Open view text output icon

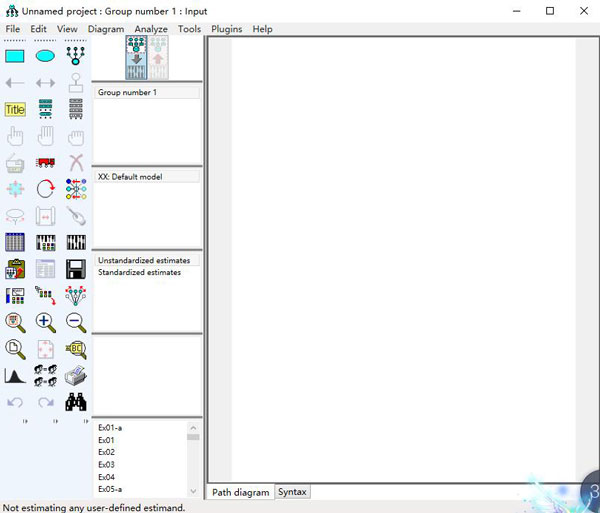(x=46, y=269)
